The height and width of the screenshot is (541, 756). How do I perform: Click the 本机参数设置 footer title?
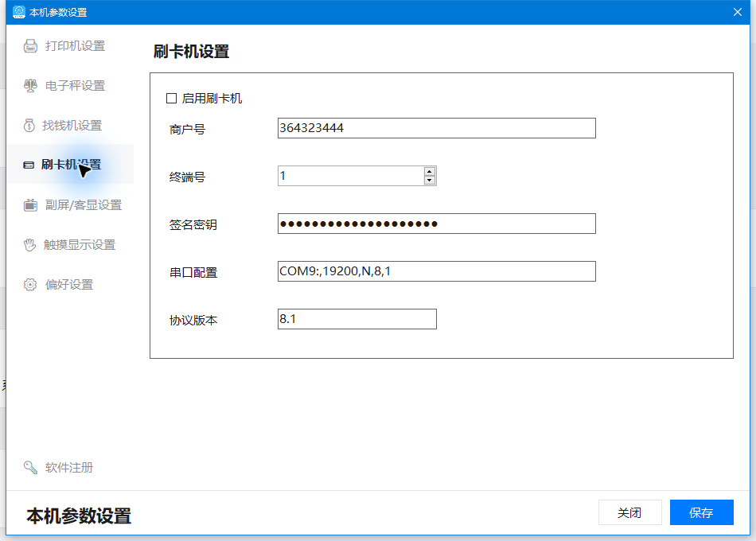pos(79,516)
